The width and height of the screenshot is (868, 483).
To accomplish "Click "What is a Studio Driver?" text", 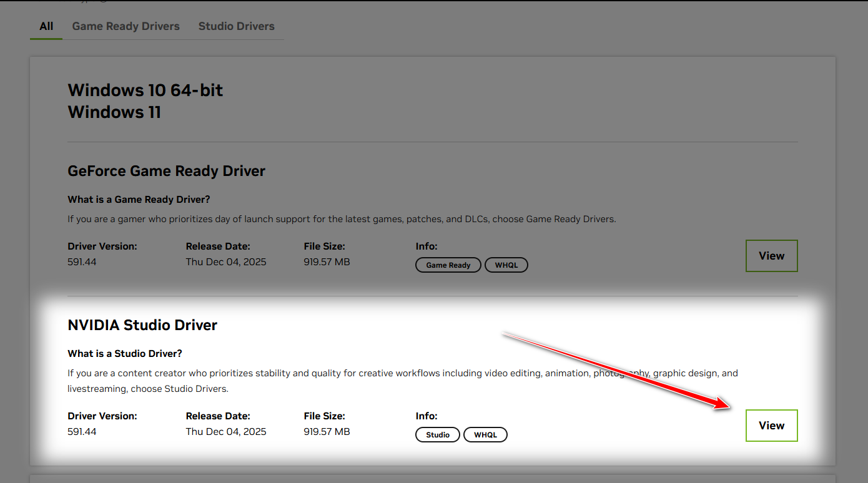I will pyautogui.click(x=125, y=354).
